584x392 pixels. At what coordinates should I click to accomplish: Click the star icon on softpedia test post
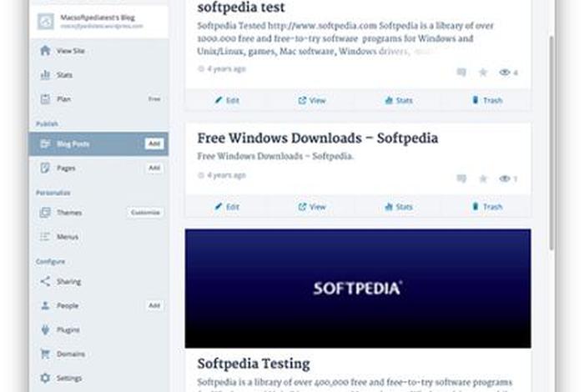point(483,73)
